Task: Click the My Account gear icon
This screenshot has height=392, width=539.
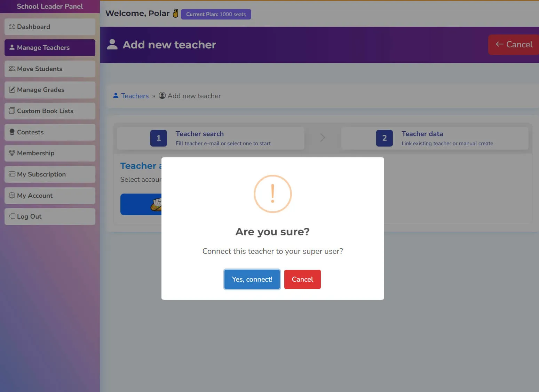Action: pyautogui.click(x=12, y=195)
